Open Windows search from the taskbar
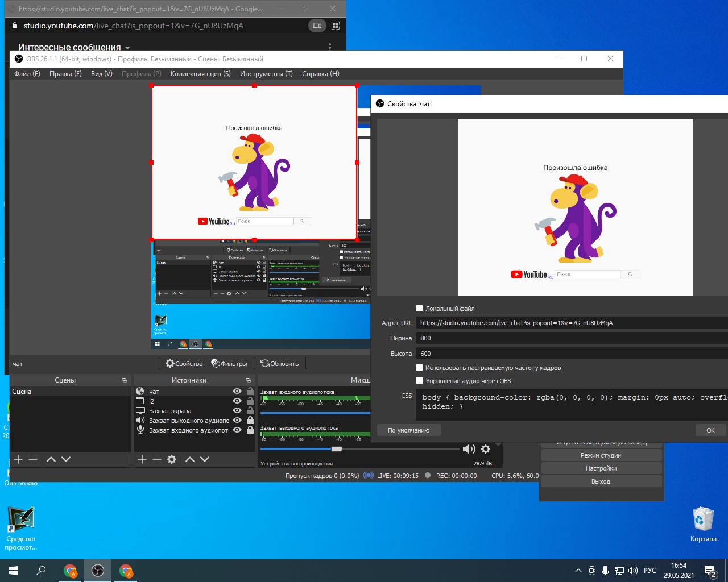Viewport: 728px width, 582px height. (41, 571)
